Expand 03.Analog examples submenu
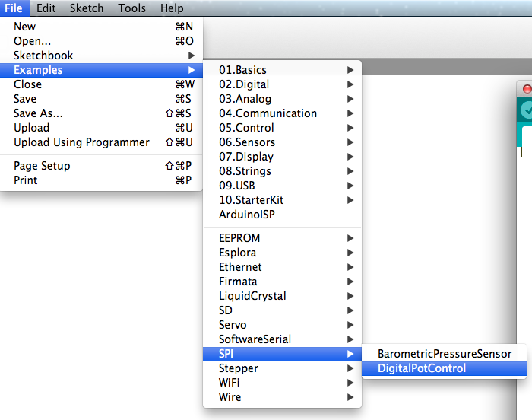The height and width of the screenshot is (420, 532). coord(282,99)
